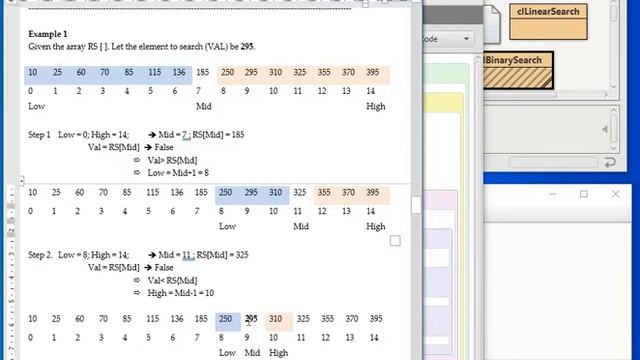The width and height of the screenshot is (640, 360).
Task: Click the 'Step 1' label
Action: pos(39,135)
